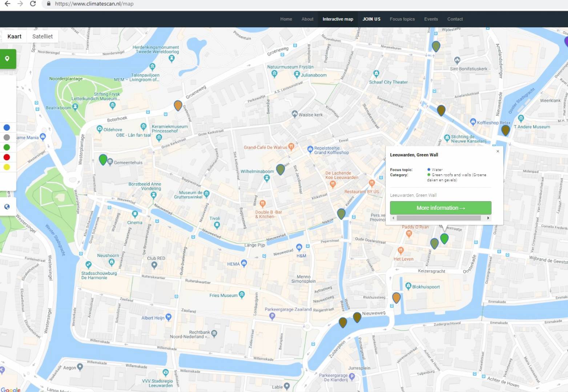Click orange marker near Blokhuispoort
The image size is (568, 392).
(x=396, y=298)
